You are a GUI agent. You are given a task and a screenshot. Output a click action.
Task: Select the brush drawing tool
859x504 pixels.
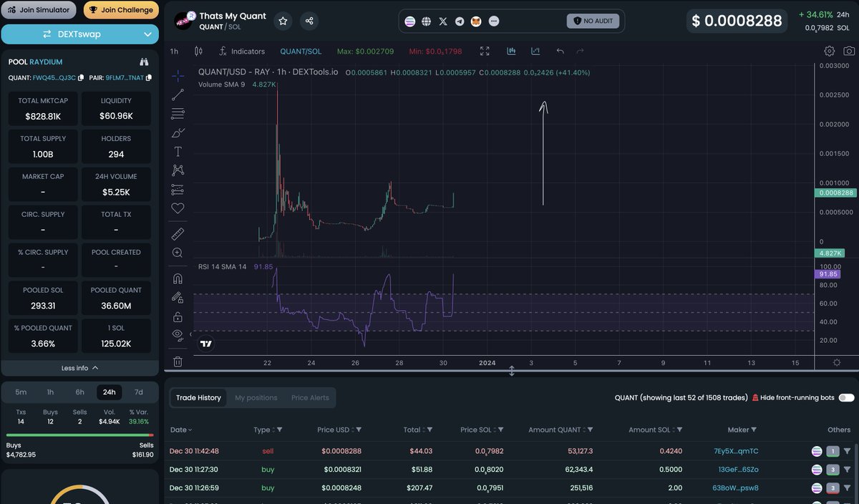178,132
